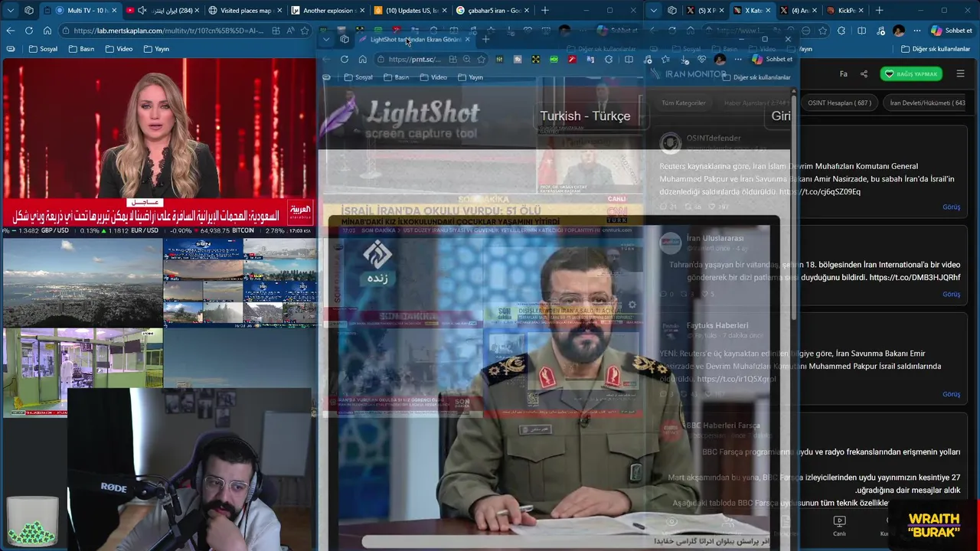
Task: Open new tab in right browser
Action: (x=879, y=11)
